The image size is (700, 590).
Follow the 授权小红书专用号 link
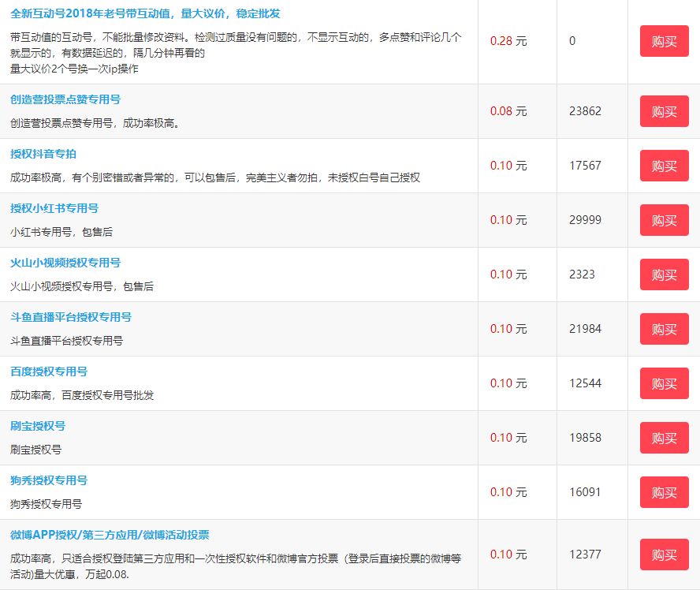54,208
